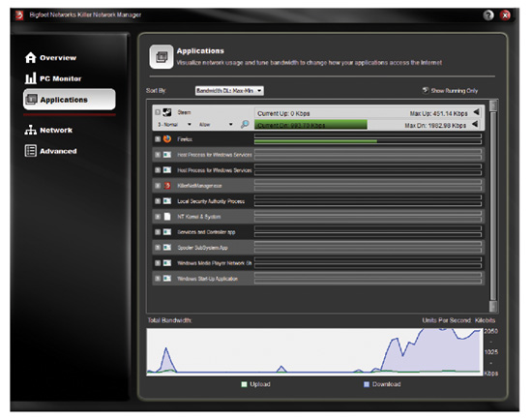531x420 pixels.
Task: Click the Services and Controller app icon
Action: (167, 231)
